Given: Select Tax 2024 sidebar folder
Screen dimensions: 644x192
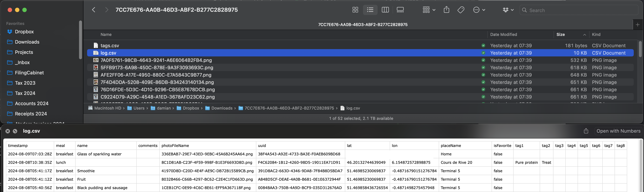Looking at the screenshot, I should (x=25, y=93).
